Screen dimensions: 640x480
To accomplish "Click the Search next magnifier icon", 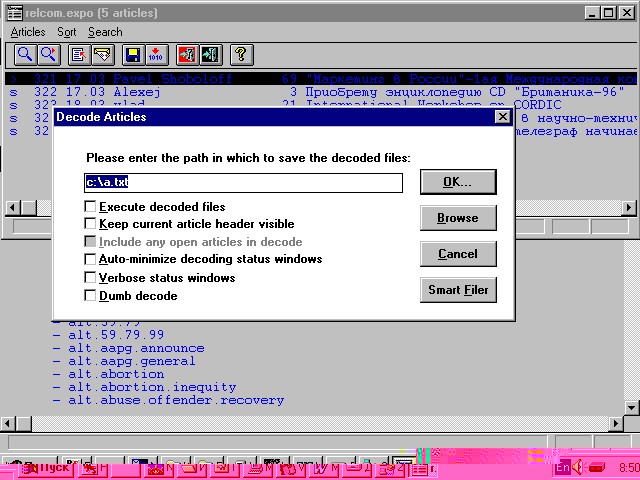I will tap(49, 55).
